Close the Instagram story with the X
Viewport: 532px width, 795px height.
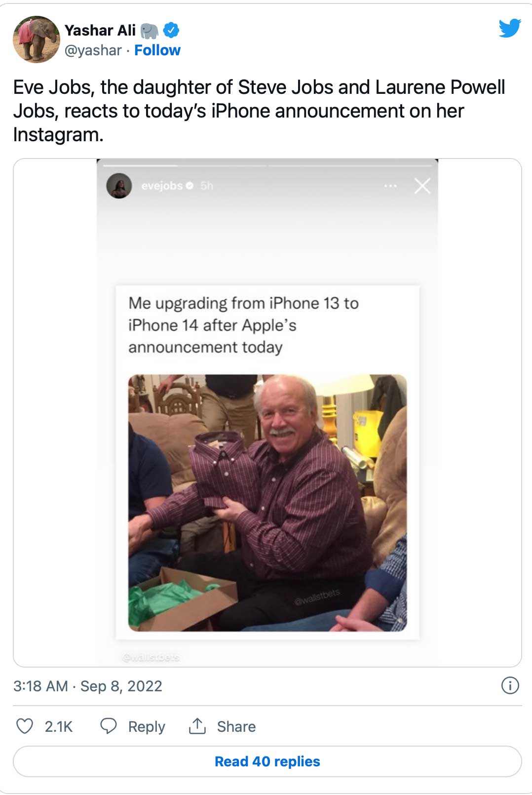(422, 186)
